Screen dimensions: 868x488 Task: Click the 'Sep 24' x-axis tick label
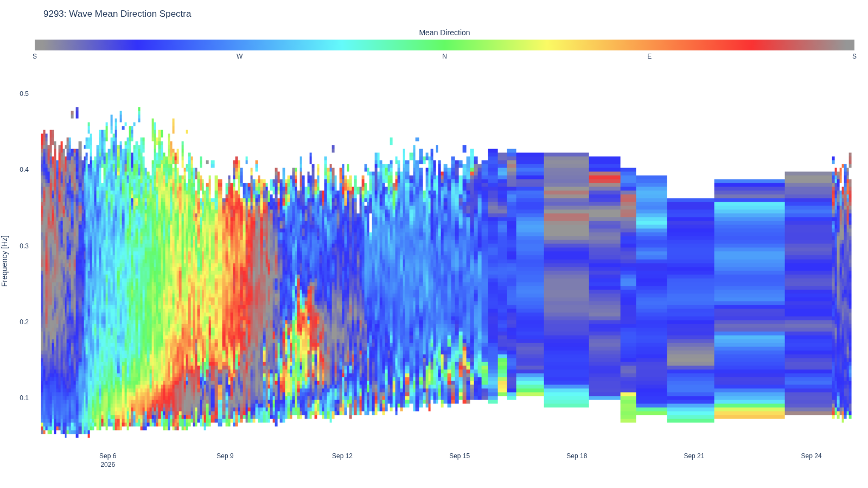[812, 456]
